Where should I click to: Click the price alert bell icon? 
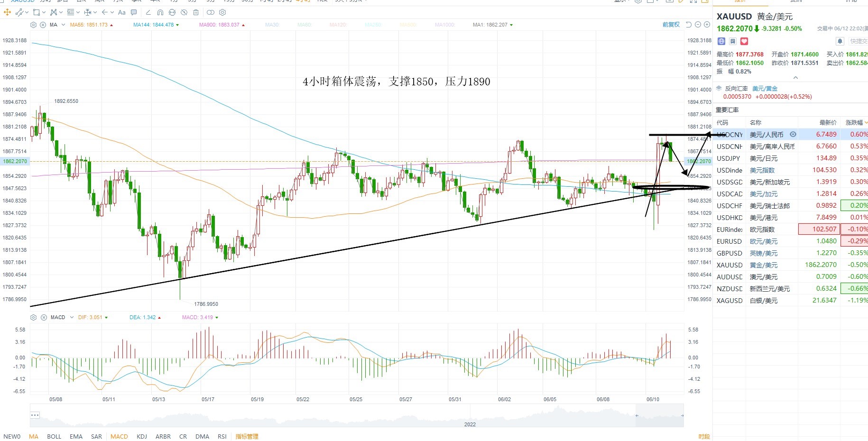(x=840, y=41)
